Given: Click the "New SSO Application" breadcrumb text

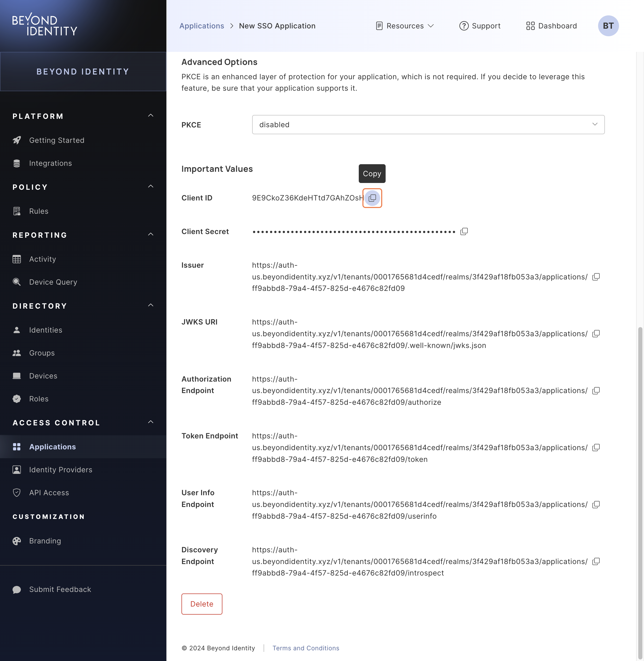Looking at the screenshot, I should (x=277, y=26).
